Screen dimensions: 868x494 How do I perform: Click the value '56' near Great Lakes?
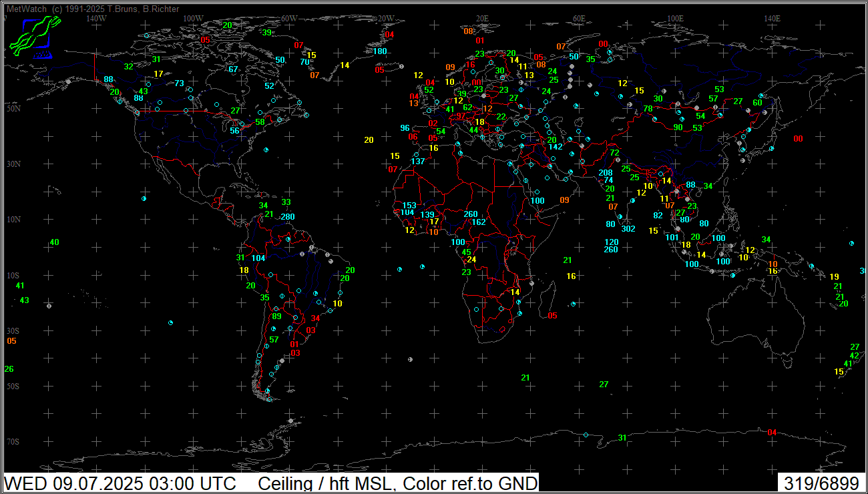pos(234,131)
